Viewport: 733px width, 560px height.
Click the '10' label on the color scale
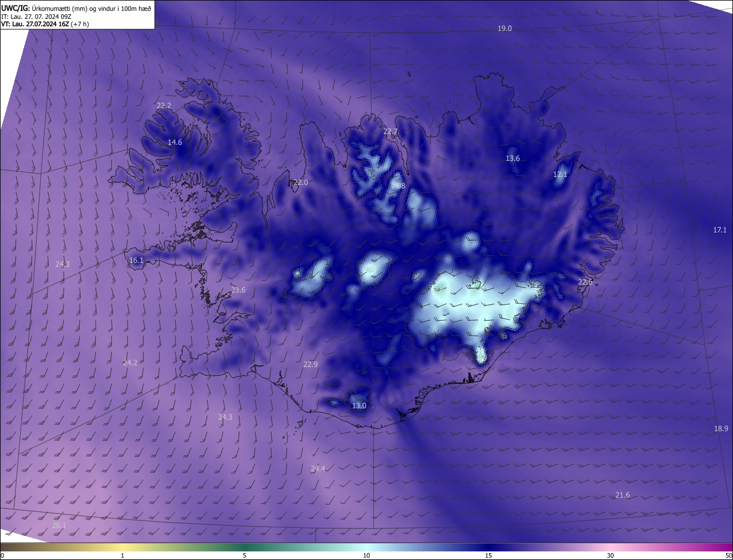[x=366, y=556]
